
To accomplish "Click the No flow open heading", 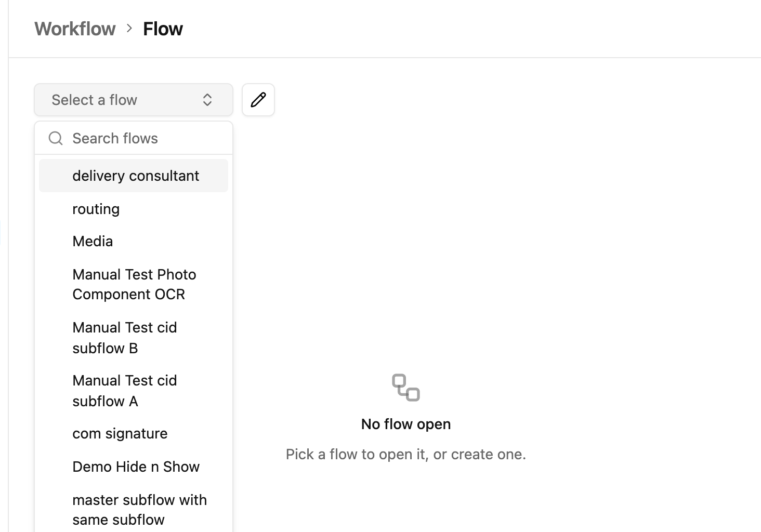I will tap(406, 424).
